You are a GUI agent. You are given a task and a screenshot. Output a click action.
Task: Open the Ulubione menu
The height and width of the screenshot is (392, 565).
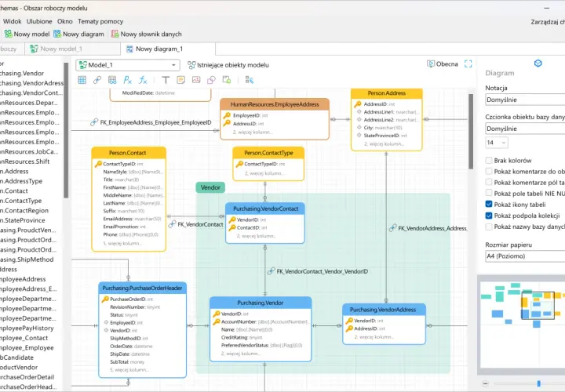[39, 22]
